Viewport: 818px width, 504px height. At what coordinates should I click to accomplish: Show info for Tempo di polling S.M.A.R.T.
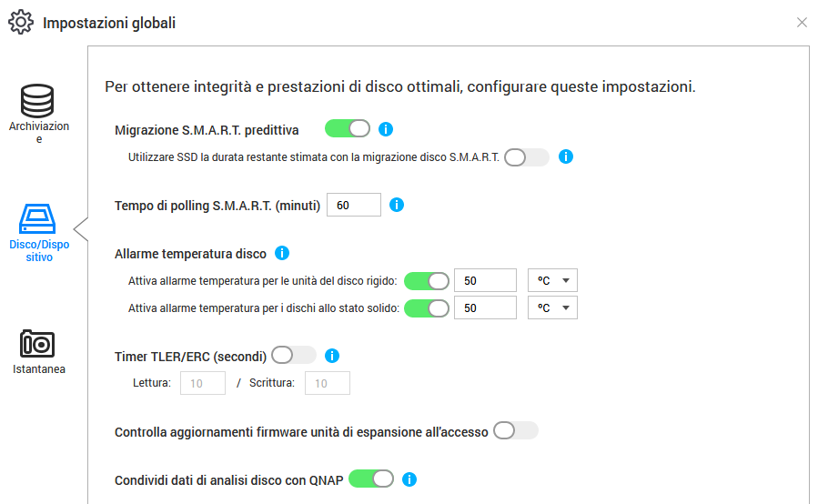[396, 205]
